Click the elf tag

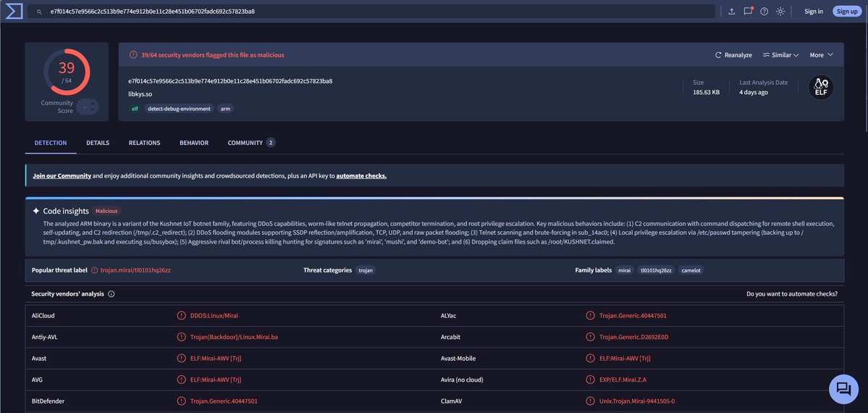click(x=135, y=109)
